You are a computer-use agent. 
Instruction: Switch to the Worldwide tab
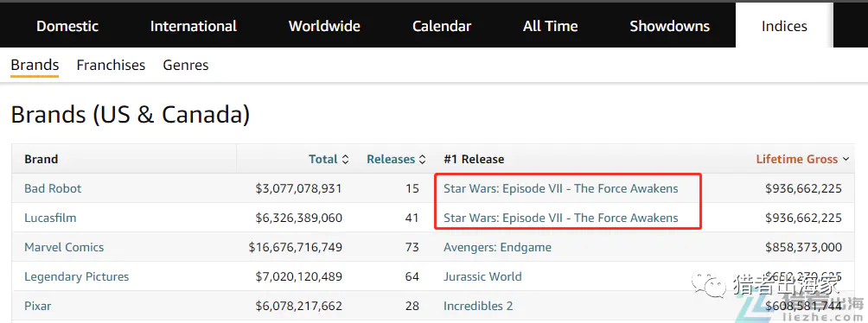point(324,26)
